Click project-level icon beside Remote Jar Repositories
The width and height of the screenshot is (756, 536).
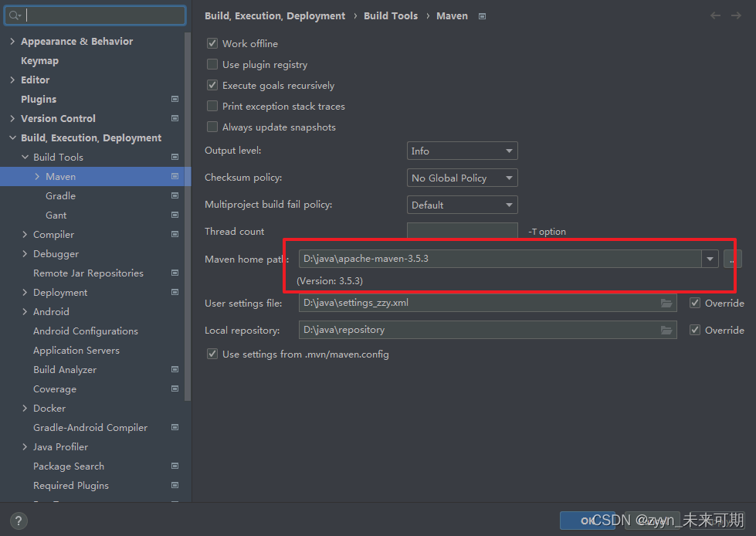click(175, 273)
